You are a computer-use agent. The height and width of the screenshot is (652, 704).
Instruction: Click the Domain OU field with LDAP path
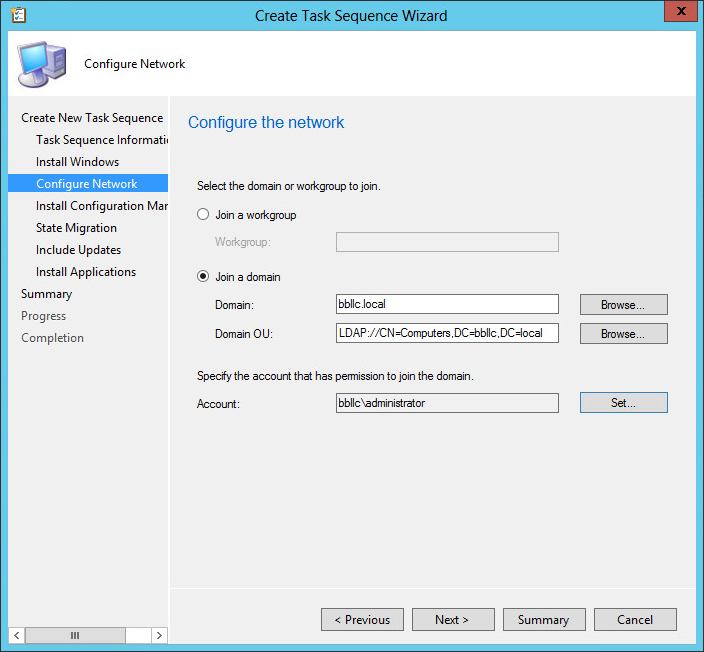[x=447, y=333]
